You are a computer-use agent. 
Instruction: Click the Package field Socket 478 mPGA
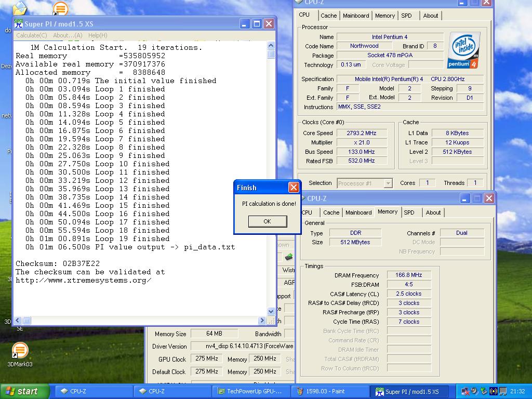tap(390, 55)
